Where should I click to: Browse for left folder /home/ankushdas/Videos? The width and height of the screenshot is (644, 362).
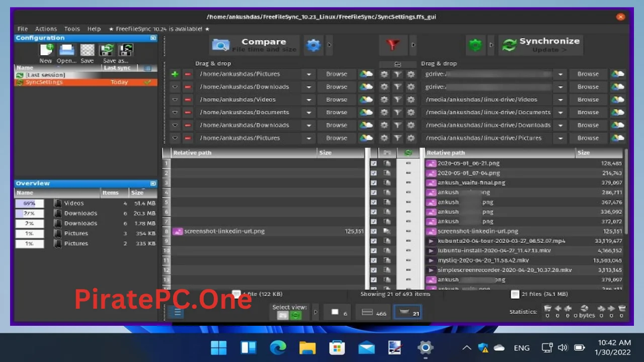click(x=337, y=100)
